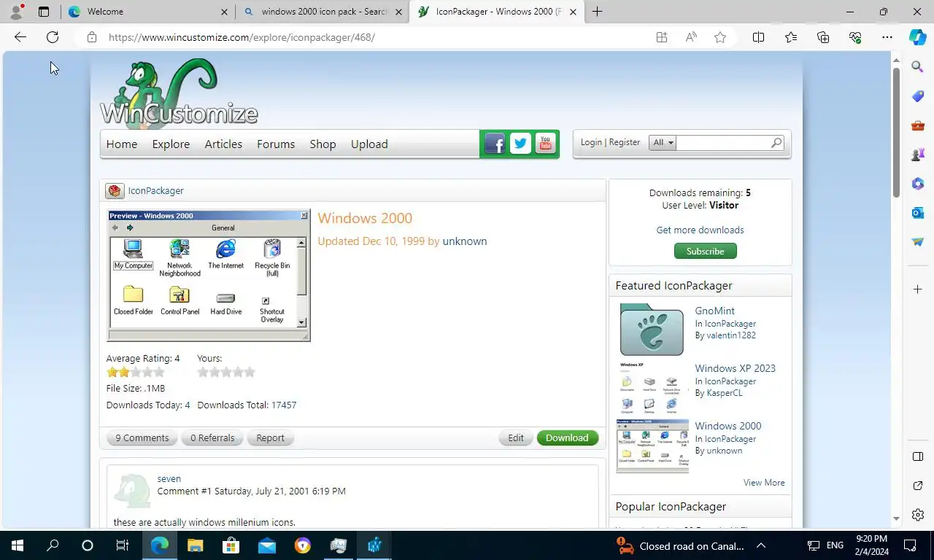Click the Register link
This screenshot has height=560, width=934.
625,142
